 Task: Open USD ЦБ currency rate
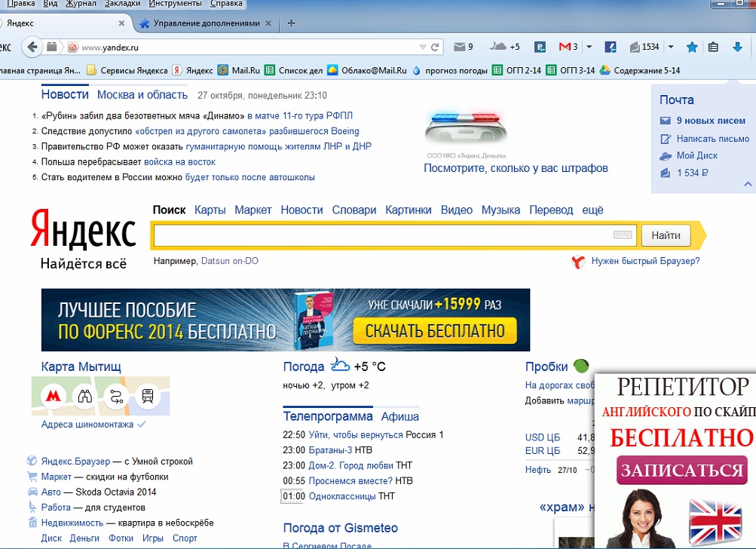(x=543, y=437)
